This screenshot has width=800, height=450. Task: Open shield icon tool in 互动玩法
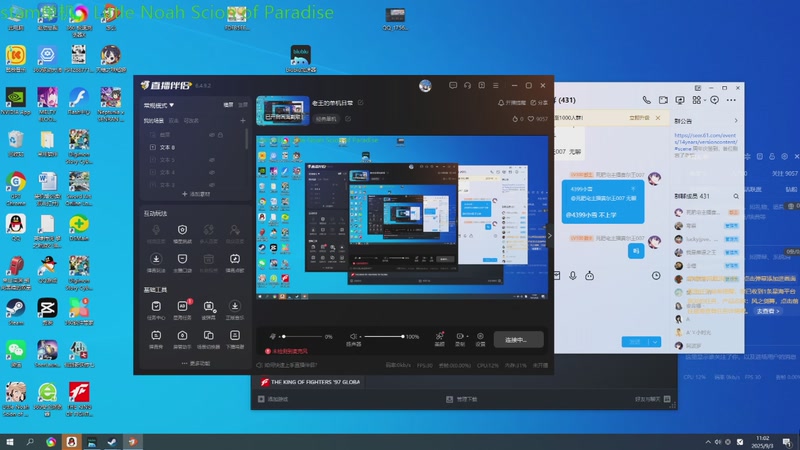click(182, 230)
